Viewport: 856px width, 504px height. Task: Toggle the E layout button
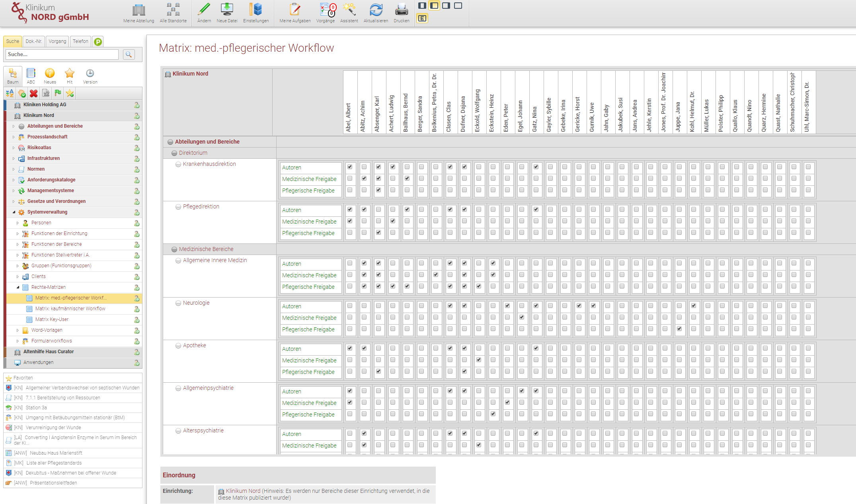pos(422,18)
